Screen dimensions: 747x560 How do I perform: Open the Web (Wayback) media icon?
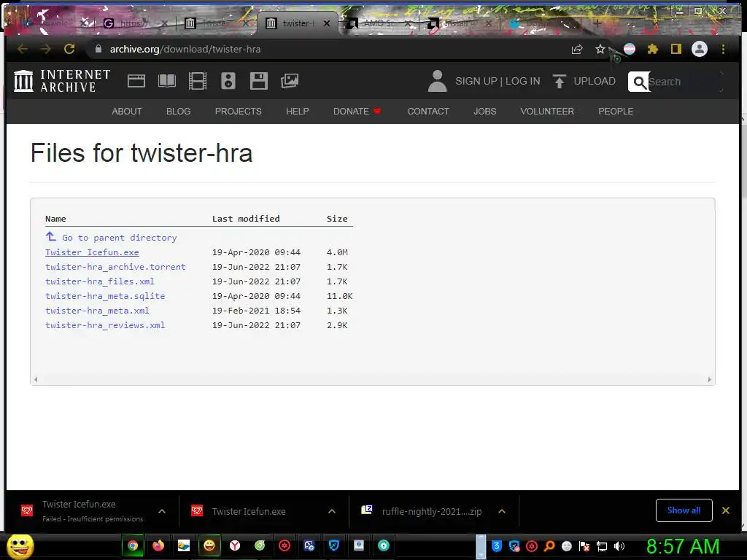pos(136,81)
